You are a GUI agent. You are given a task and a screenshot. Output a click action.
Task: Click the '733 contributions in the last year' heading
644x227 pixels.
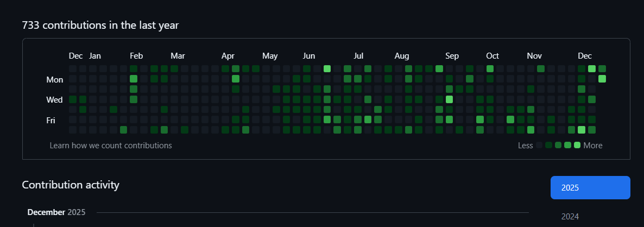(100, 25)
